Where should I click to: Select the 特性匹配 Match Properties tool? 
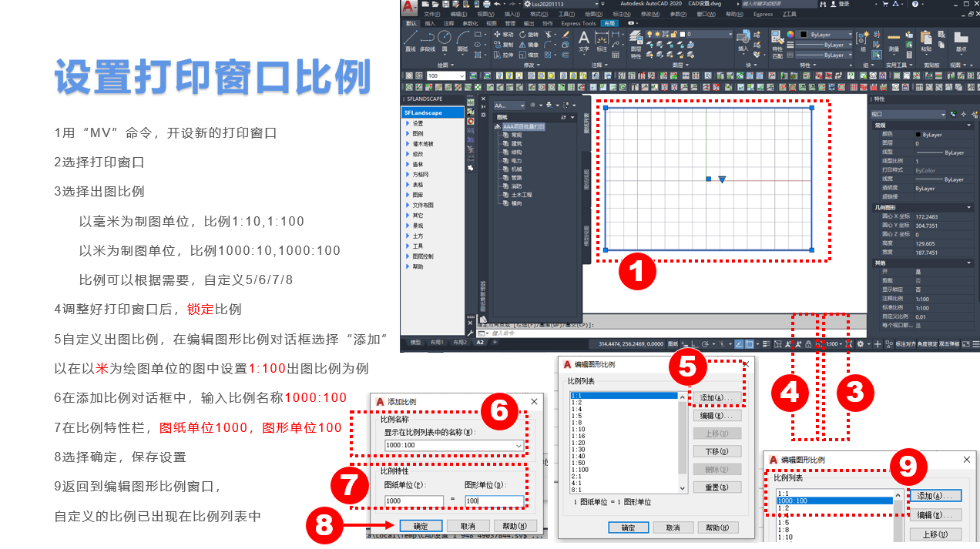pos(566,35)
